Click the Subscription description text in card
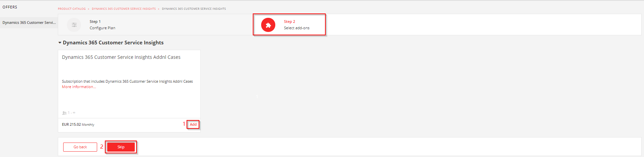 [127, 81]
